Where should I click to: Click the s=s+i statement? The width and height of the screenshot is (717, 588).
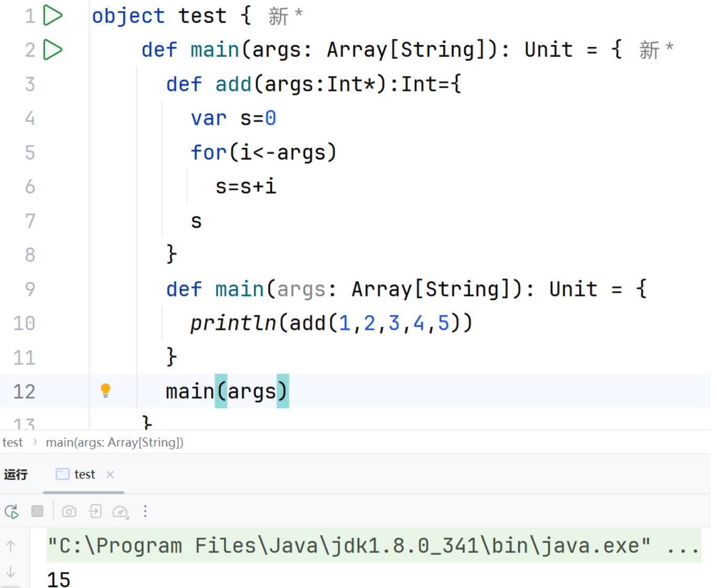tap(246, 187)
